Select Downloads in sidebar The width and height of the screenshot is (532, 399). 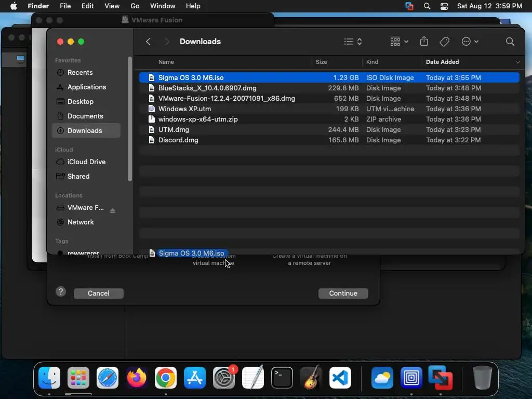(87, 130)
